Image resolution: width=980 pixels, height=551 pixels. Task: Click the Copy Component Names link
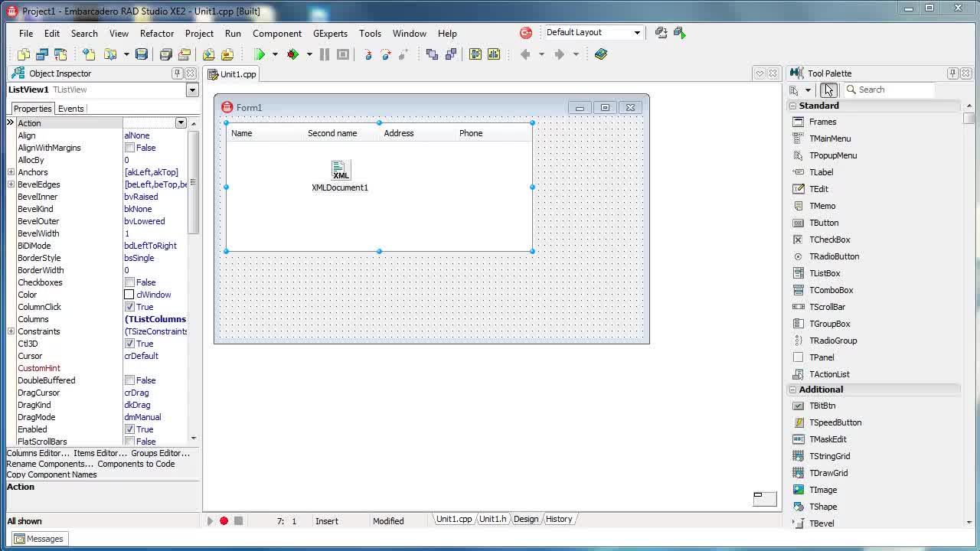click(x=51, y=474)
